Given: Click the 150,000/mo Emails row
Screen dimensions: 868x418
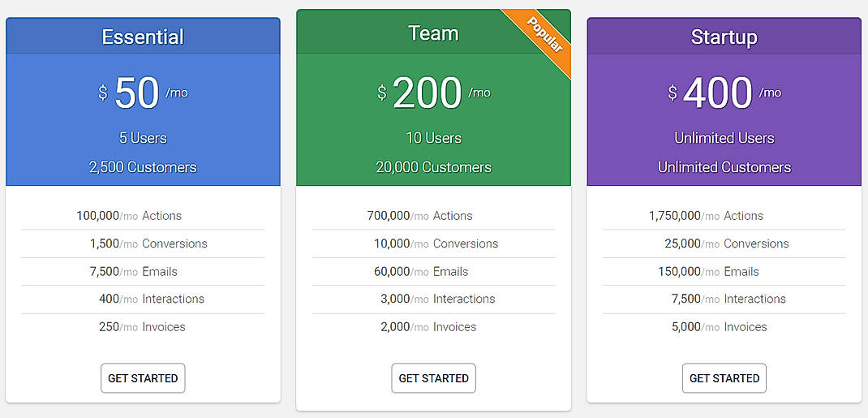Looking at the screenshot, I should click(x=724, y=272).
